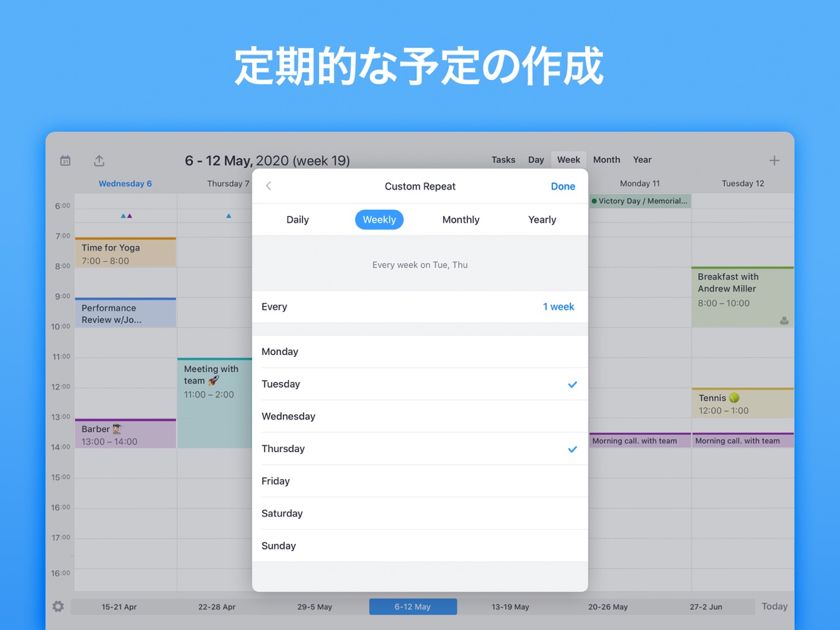Select the Daily frequency tab
Screen dimensions: 840x630
click(297, 220)
